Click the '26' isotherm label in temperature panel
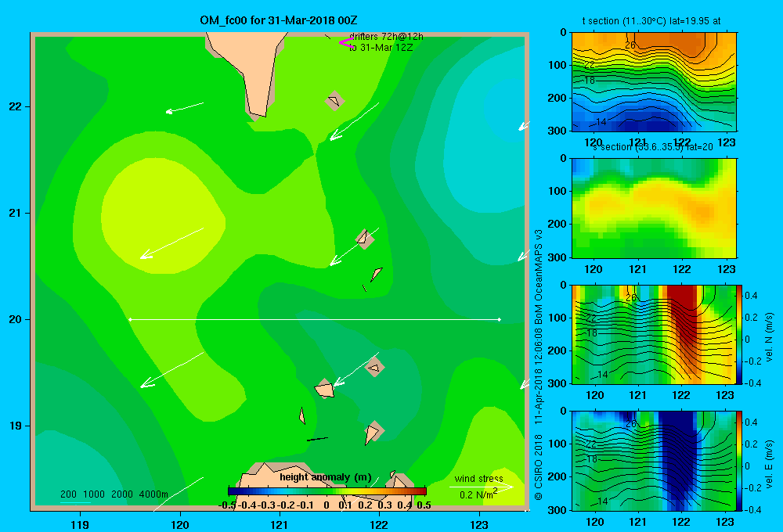Viewport: 783px width, 532px height. tap(630, 45)
